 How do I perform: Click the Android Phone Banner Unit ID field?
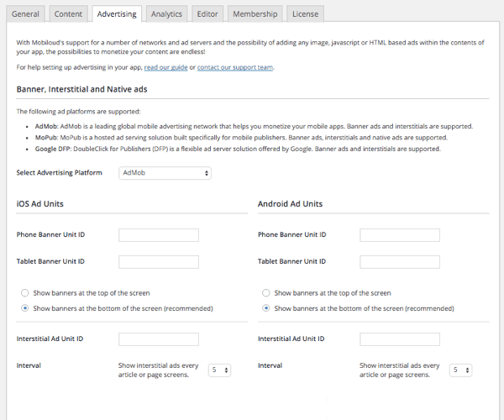tap(400, 235)
